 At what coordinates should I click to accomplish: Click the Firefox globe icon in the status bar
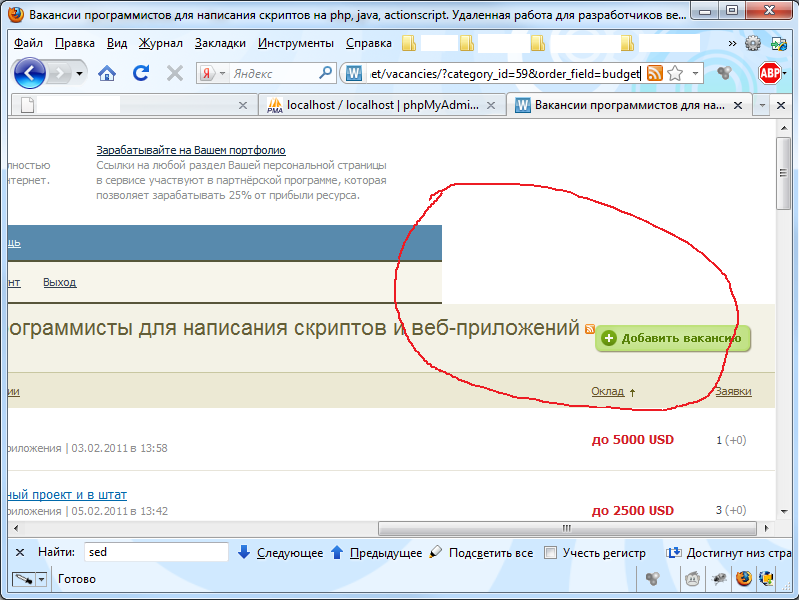pyautogui.click(x=744, y=579)
